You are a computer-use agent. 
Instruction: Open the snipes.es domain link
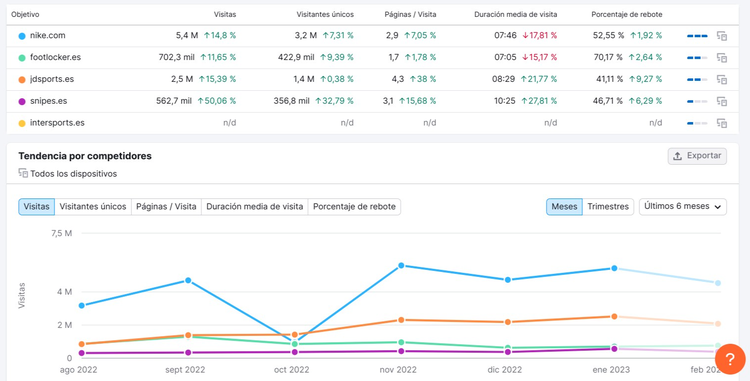tap(48, 101)
